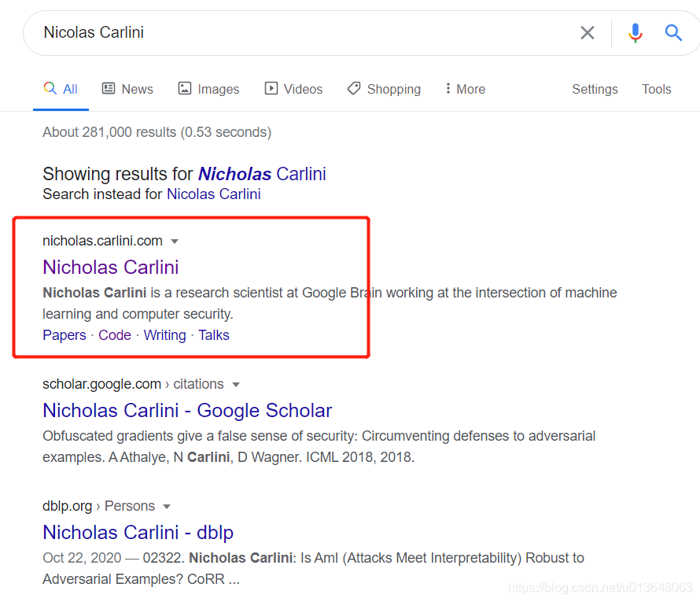Image resolution: width=700 pixels, height=602 pixels.
Task: Click the scholar.google.com URL text
Action: pos(101,384)
